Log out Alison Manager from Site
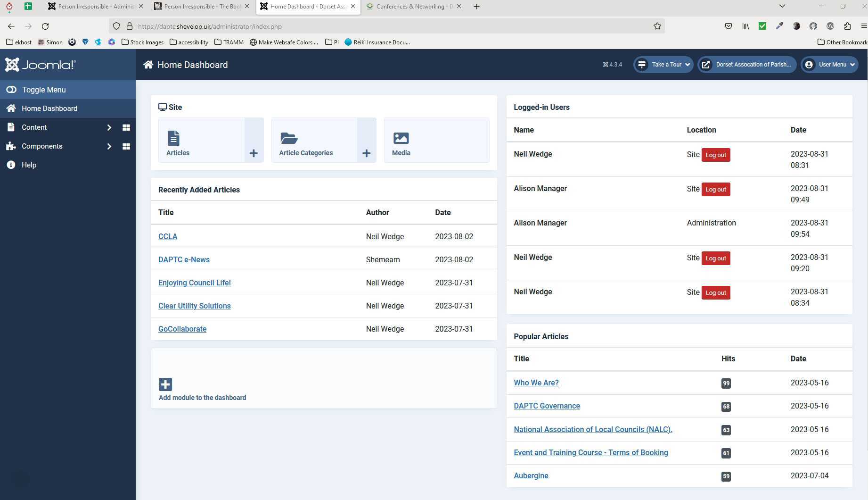Viewport: 868px width, 500px height. [715, 189]
